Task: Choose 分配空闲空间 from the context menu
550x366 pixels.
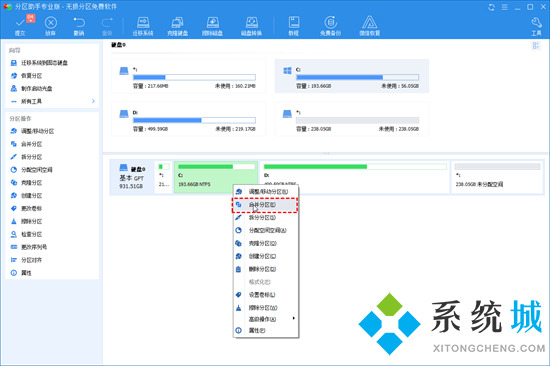Action: (x=266, y=231)
